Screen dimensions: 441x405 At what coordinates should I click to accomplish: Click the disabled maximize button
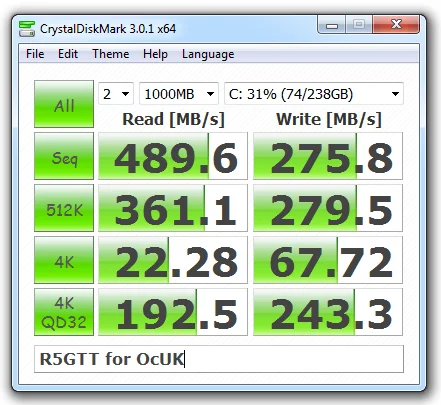(359, 25)
